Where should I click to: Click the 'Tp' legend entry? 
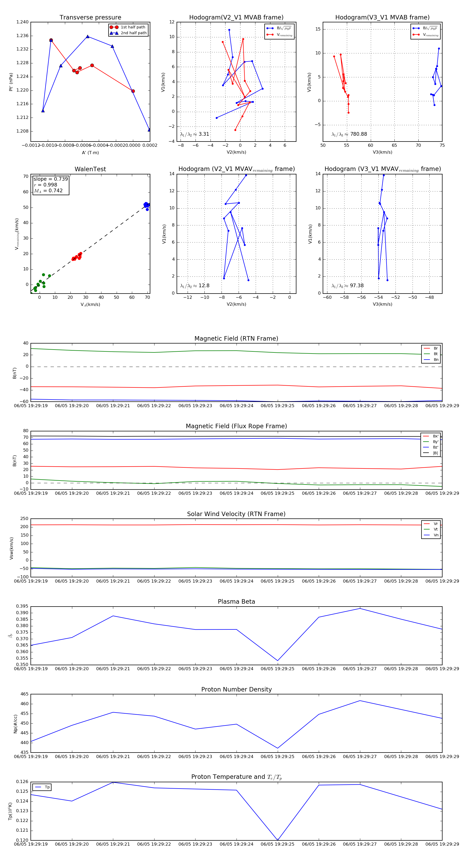coord(42,788)
